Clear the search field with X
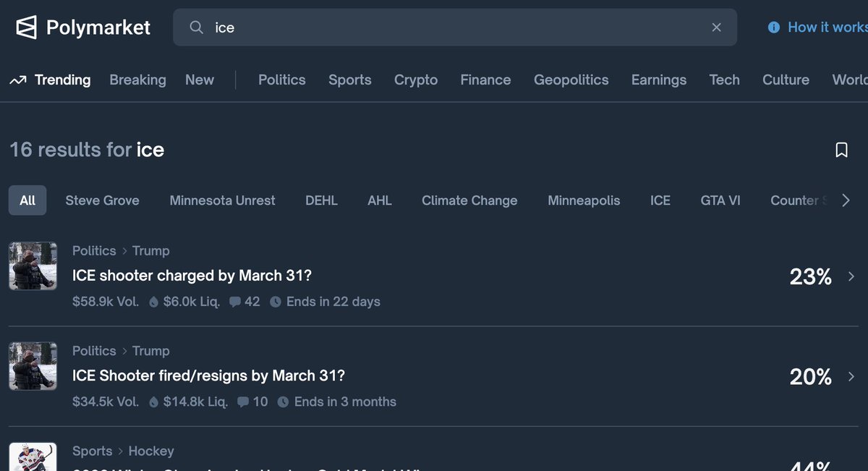 pyautogui.click(x=716, y=27)
